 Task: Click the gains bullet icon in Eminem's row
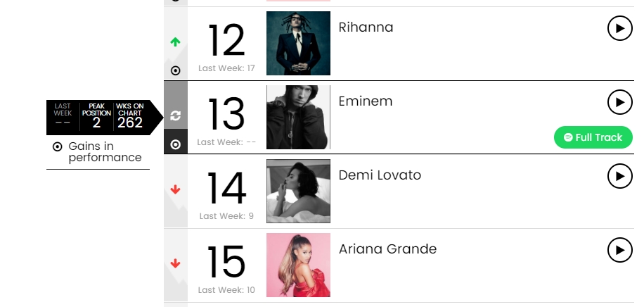click(x=176, y=144)
